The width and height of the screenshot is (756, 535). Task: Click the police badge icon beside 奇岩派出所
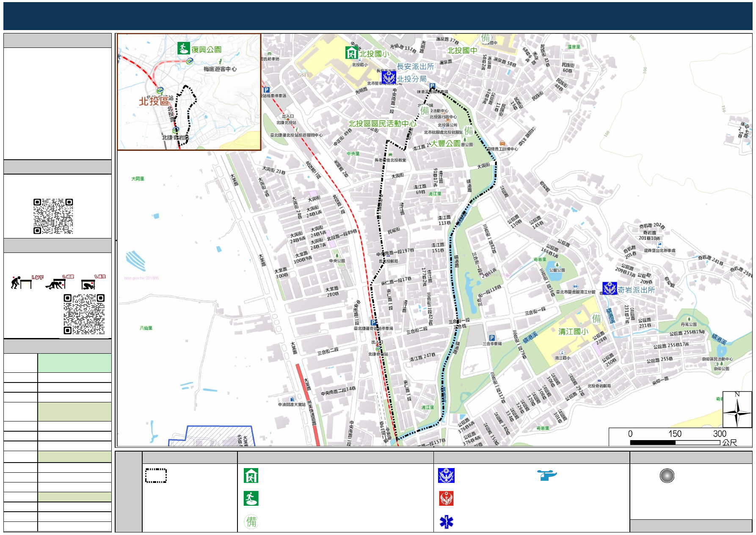click(610, 288)
